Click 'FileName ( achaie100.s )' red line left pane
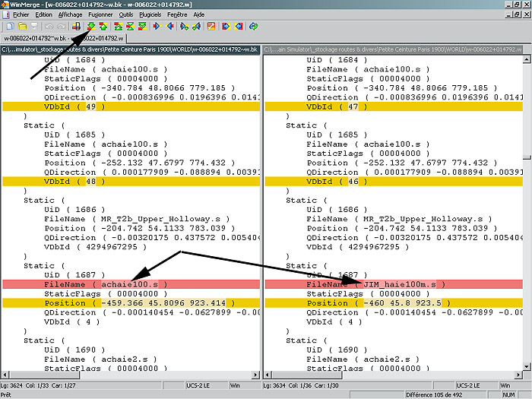 131,284
